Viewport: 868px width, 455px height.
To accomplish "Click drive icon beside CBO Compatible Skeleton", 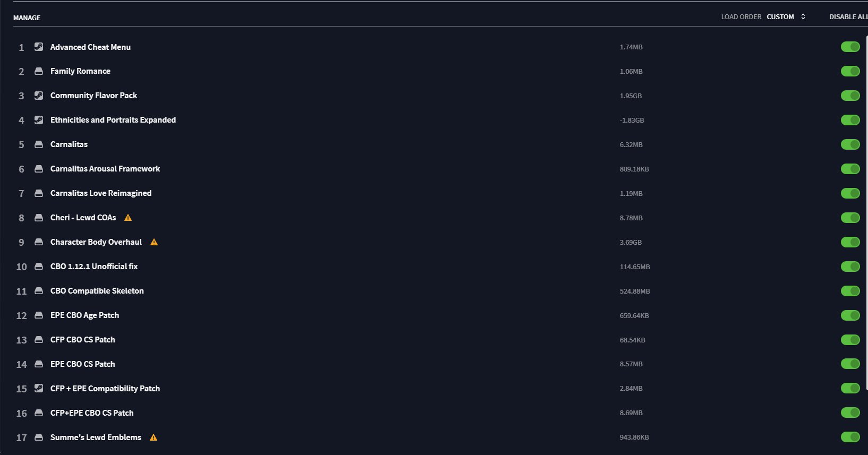I will tap(39, 291).
